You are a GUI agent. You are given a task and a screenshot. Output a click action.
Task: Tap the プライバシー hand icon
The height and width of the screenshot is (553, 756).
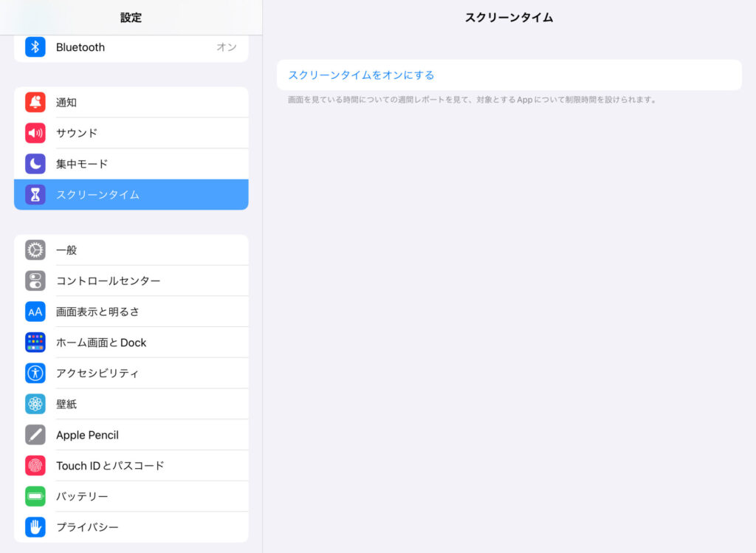[x=35, y=527]
